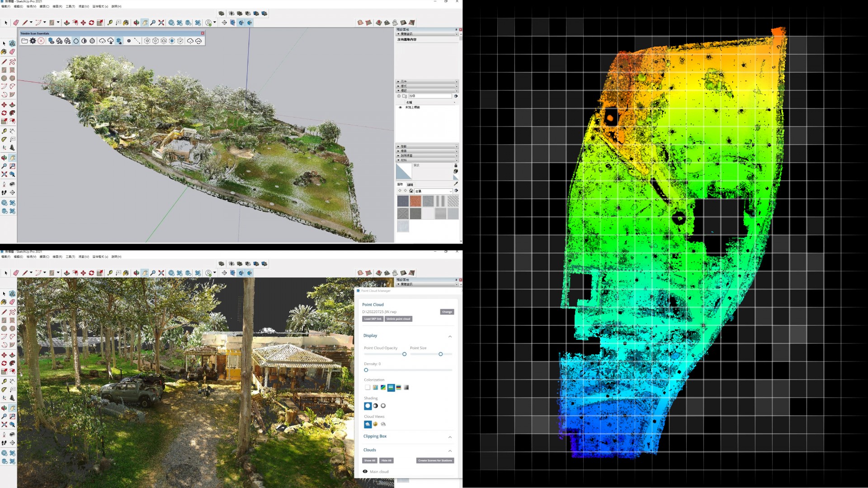Pick the eyedropper sample tool in materials panel

pyautogui.click(x=456, y=184)
